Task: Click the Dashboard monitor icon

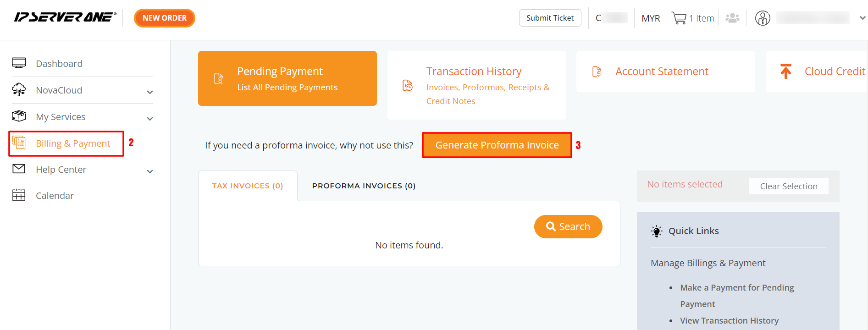Action: pyautogui.click(x=19, y=63)
